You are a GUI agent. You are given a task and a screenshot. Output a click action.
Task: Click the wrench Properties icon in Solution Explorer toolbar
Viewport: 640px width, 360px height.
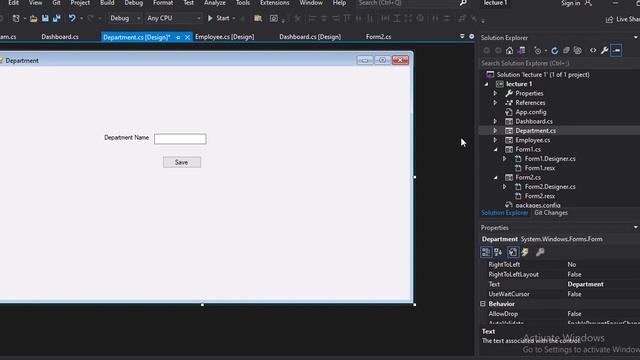(x=604, y=51)
